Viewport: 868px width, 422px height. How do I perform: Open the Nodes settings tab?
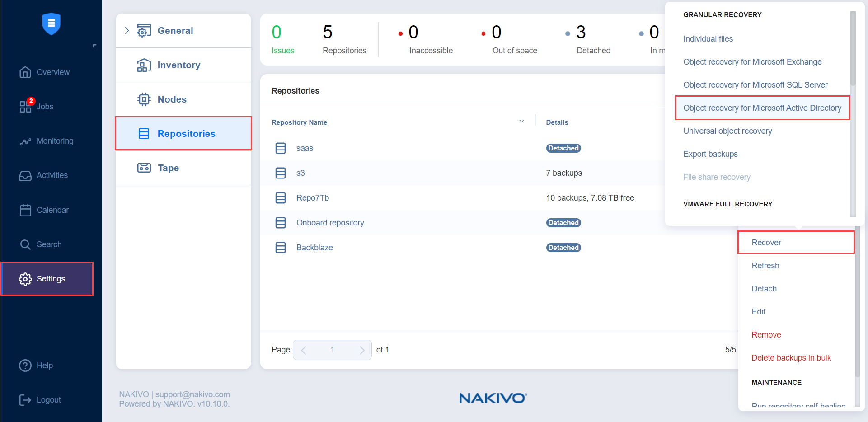(183, 99)
